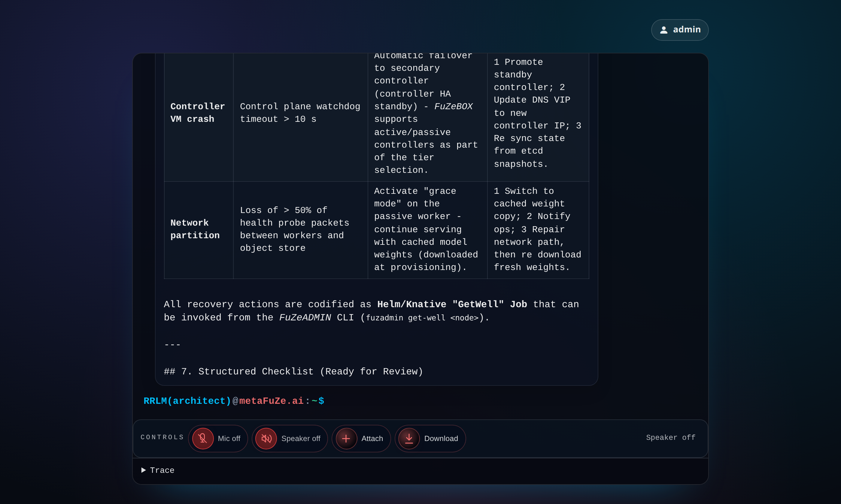The width and height of the screenshot is (841, 504).
Task: Click the Network partition row header
Action: point(195,229)
